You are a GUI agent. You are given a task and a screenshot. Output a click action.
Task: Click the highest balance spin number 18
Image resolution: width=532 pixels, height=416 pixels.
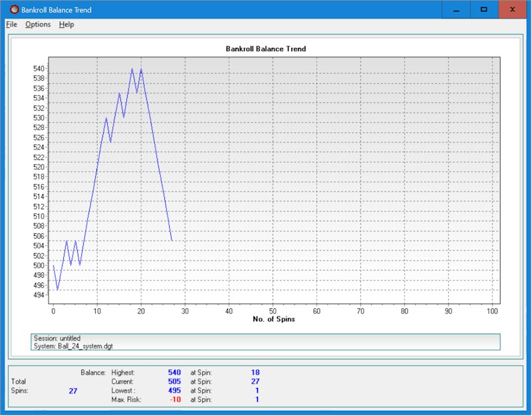tap(255, 373)
